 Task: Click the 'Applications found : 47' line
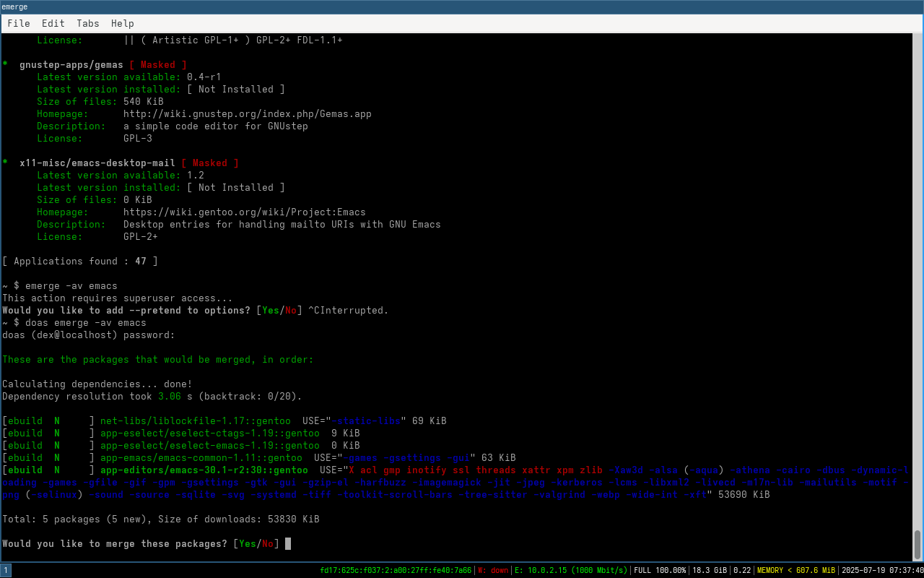coord(80,261)
